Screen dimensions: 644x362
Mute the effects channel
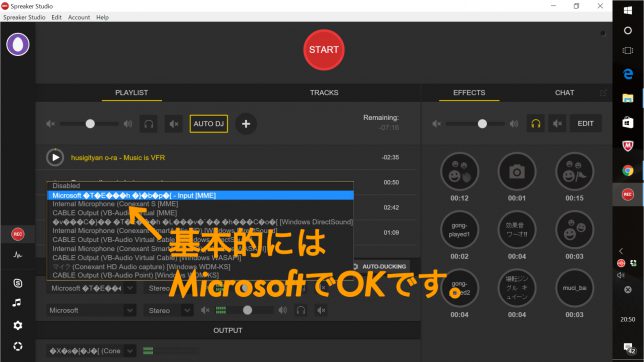(557, 124)
